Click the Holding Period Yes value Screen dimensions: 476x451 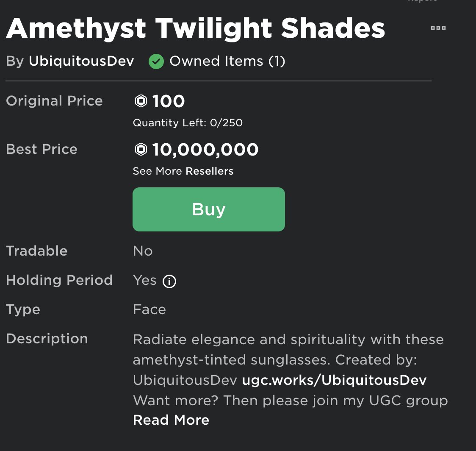[x=145, y=280]
